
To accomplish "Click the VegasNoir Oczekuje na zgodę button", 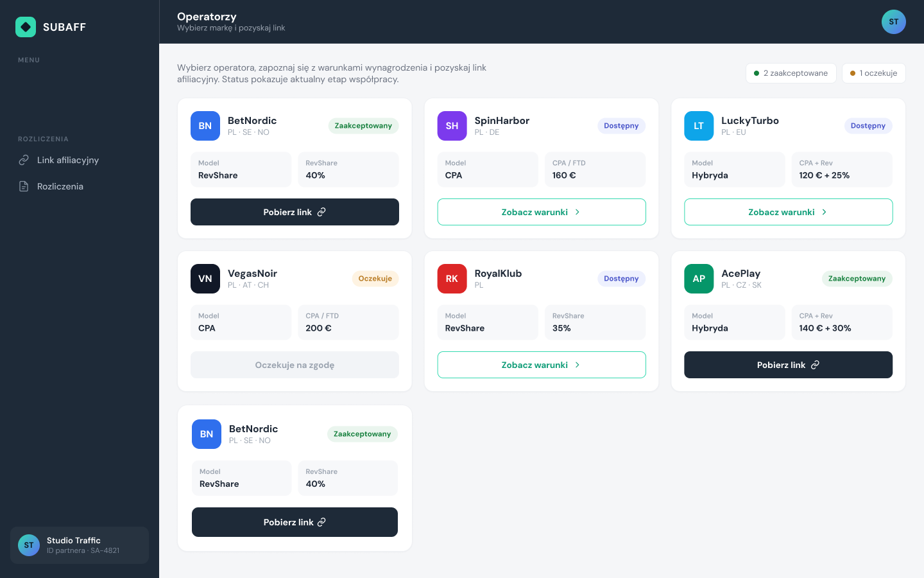I will (x=295, y=365).
